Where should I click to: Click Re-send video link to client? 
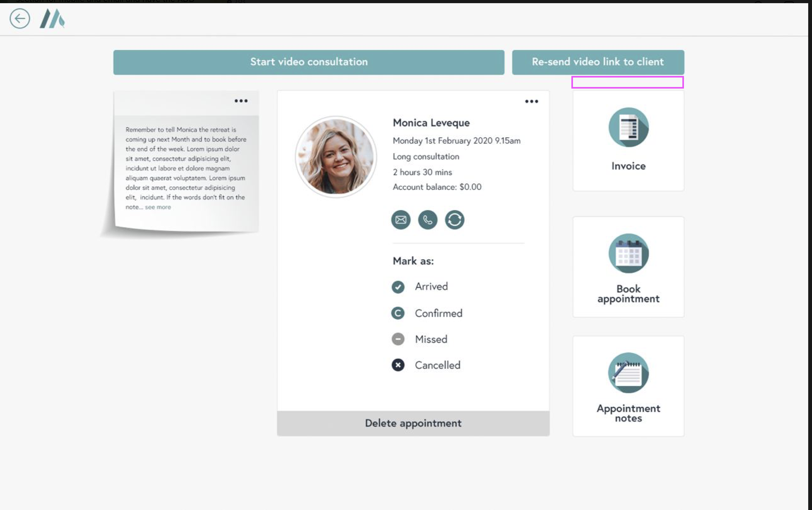(x=598, y=62)
